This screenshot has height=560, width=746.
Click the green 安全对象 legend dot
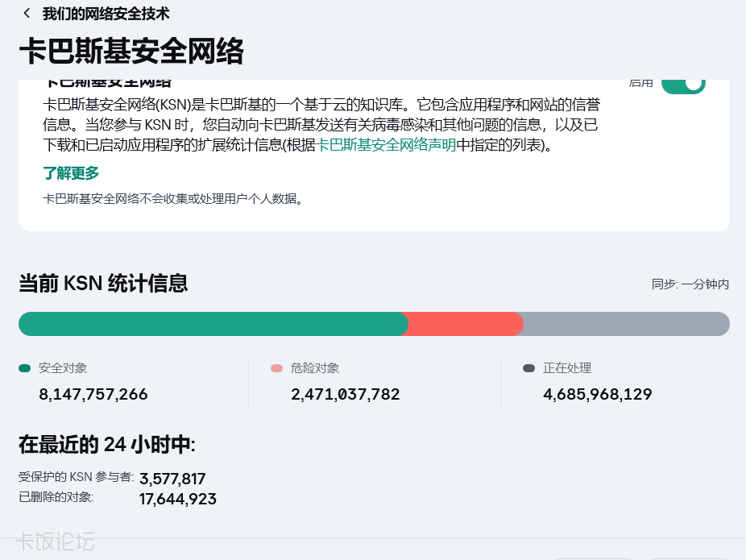(x=25, y=368)
